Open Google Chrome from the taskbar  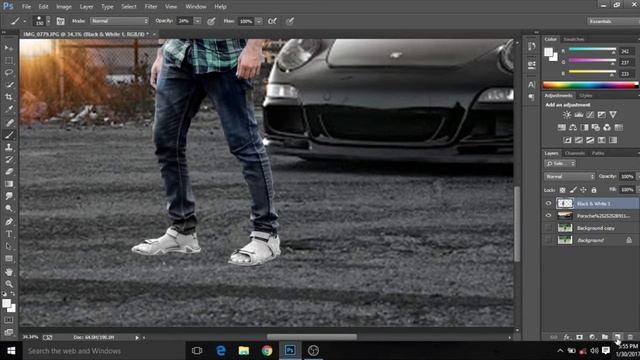pyautogui.click(x=267, y=351)
